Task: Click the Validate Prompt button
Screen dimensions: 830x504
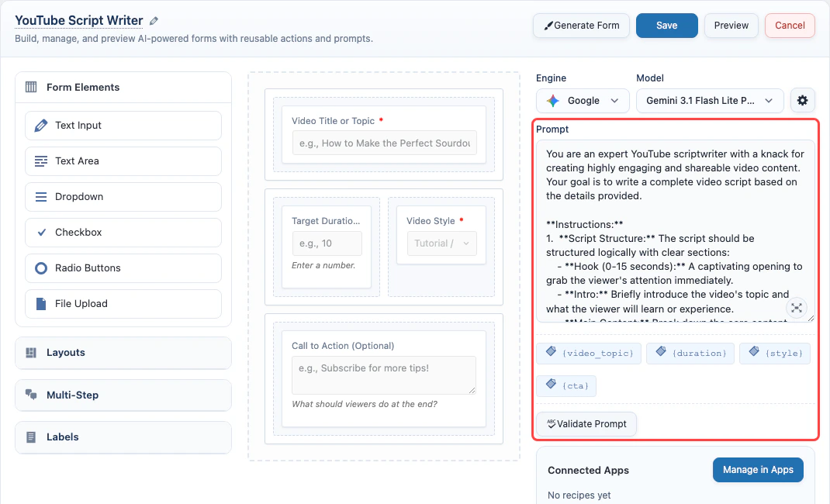Action: coord(586,423)
